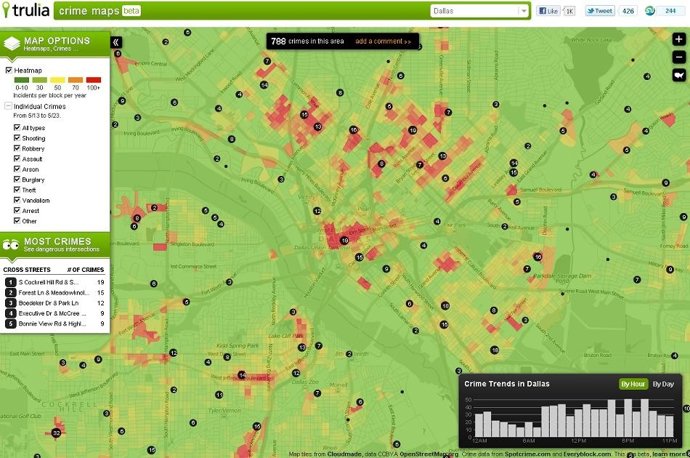Collapse the sidebar with the double-arrow button

point(116,42)
